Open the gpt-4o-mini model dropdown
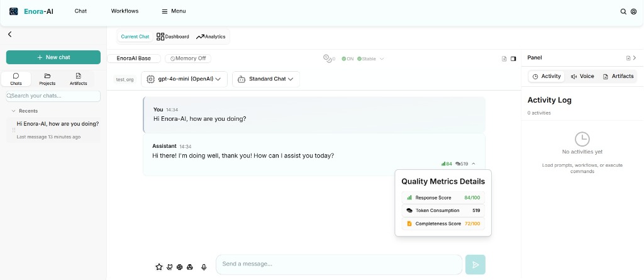The image size is (644, 280). point(184,79)
